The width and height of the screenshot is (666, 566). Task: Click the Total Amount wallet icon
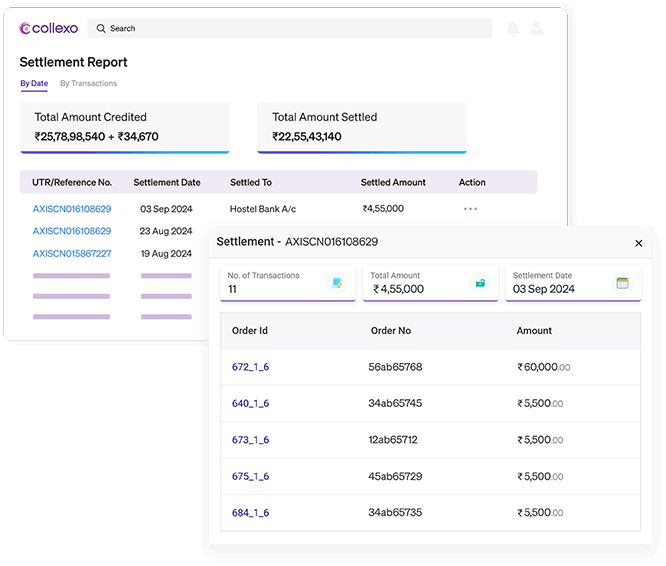[x=480, y=283]
